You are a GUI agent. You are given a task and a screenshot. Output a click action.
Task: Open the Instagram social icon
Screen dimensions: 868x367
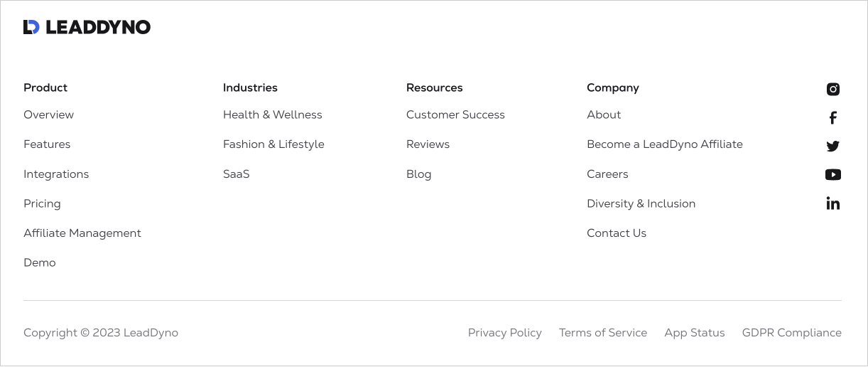[833, 89]
